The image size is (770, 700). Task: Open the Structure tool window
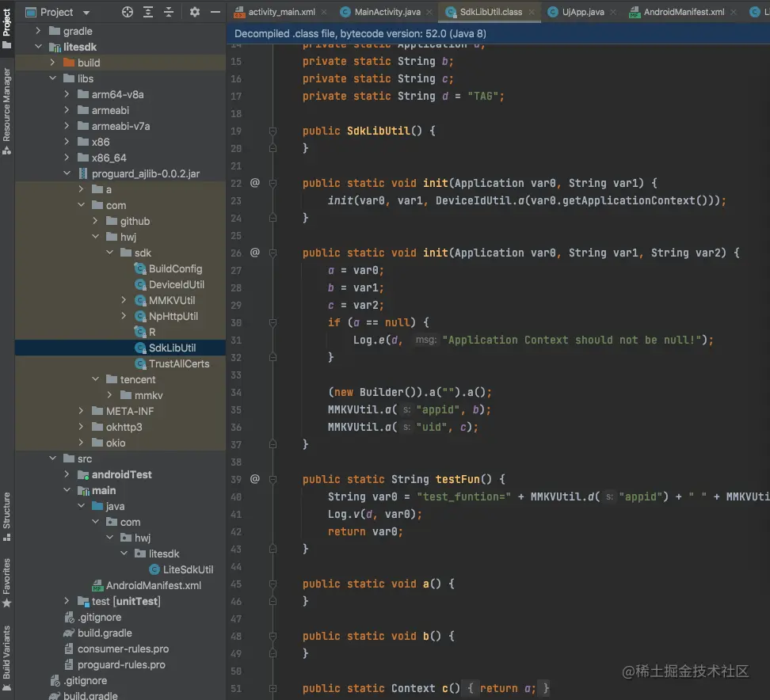tap(7, 516)
